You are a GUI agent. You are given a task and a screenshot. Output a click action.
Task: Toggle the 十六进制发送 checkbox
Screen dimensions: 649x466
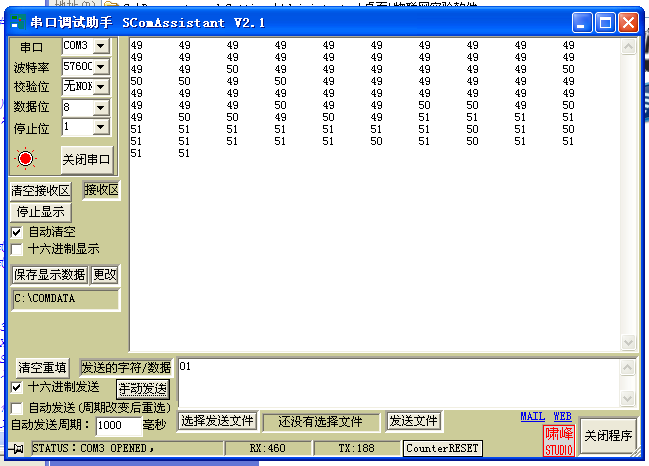pyautogui.click(x=17, y=388)
